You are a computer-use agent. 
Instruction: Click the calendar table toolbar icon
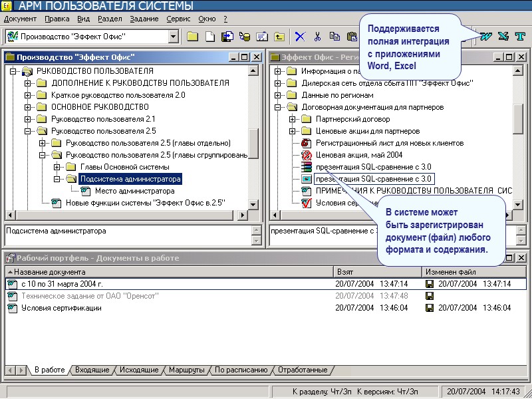(262, 37)
